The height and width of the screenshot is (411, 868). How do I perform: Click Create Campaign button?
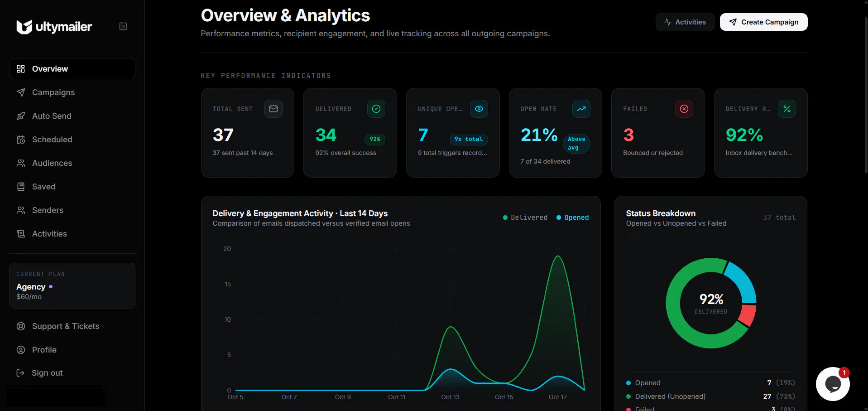[x=763, y=22]
